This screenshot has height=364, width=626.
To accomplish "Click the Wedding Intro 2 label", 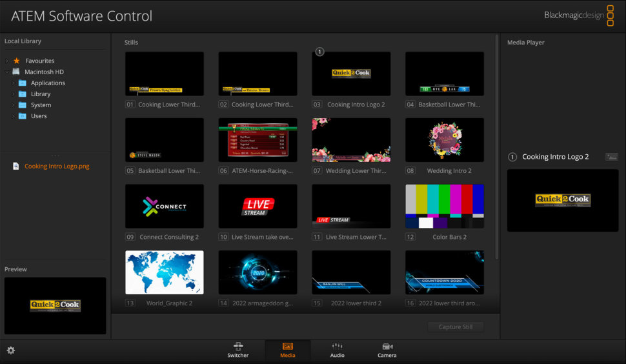I will coord(449,171).
